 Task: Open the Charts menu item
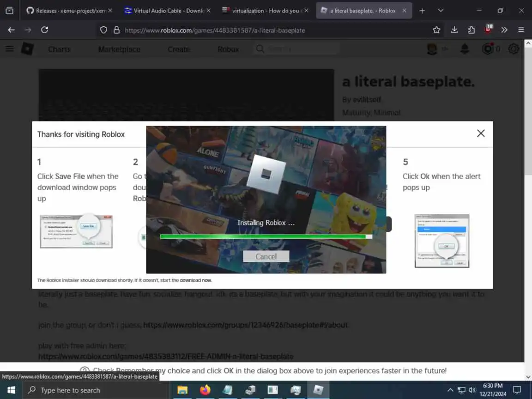(60, 49)
